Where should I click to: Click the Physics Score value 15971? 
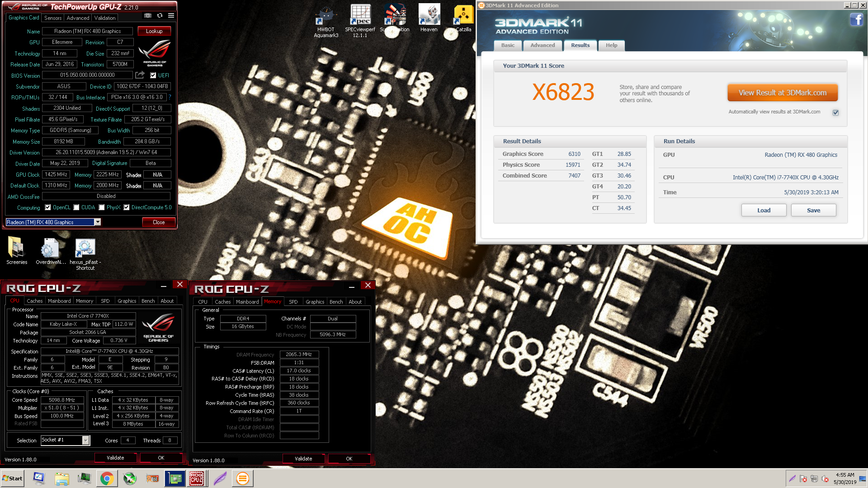(573, 165)
